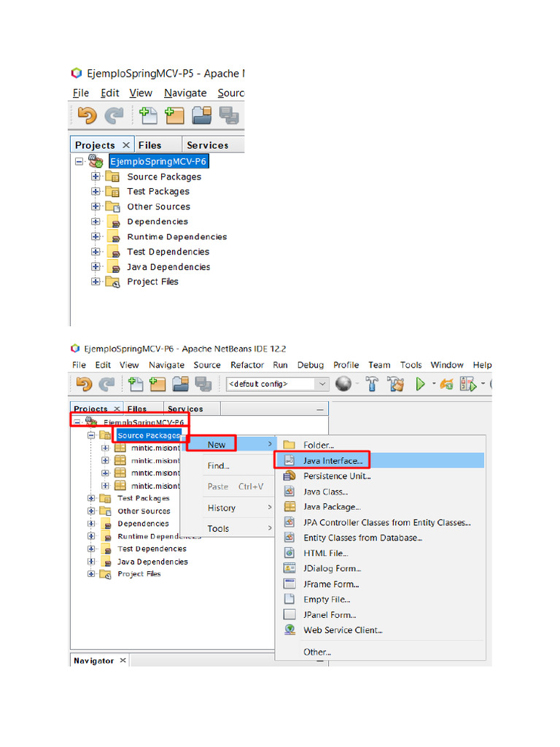Click New File icon in lower toolbar
560x747 pixels.
click(135, 384)
